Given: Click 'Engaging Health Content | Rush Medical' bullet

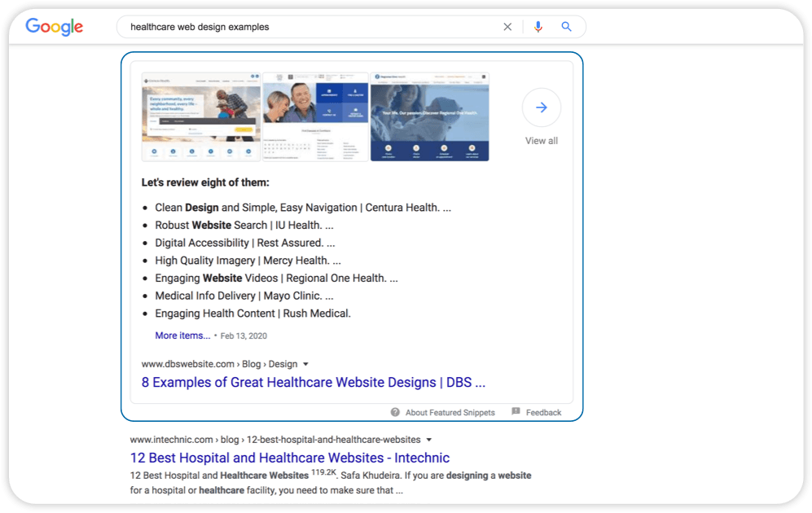Looking at the screenshot, I should [x=252, y=313].
